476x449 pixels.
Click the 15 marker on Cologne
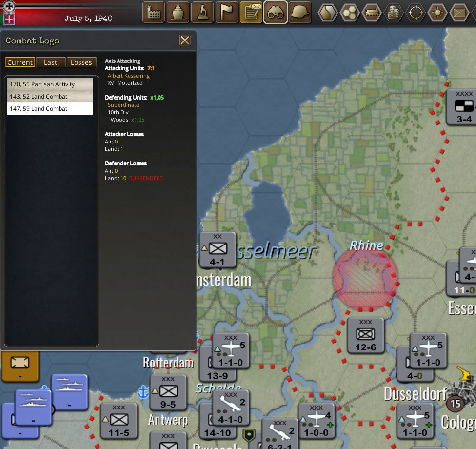coord(456,404)
